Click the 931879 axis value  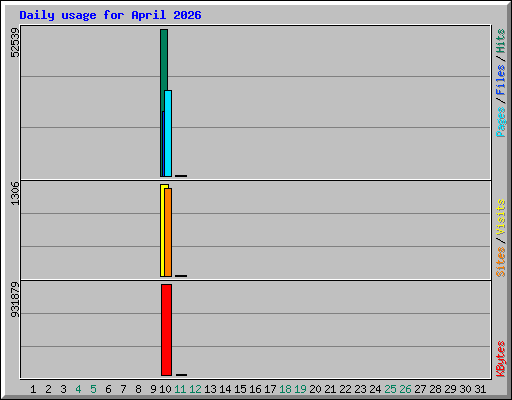pos(15,300)
